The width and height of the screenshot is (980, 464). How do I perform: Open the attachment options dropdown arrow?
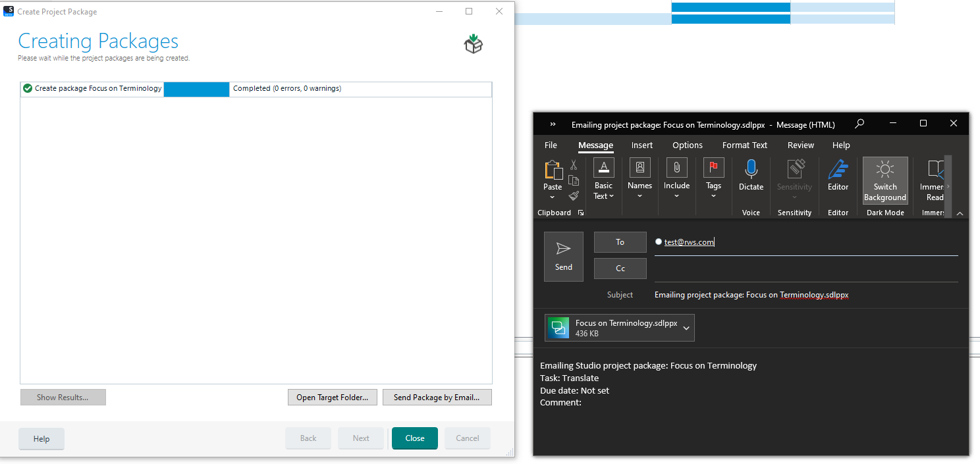pos(686,328)
